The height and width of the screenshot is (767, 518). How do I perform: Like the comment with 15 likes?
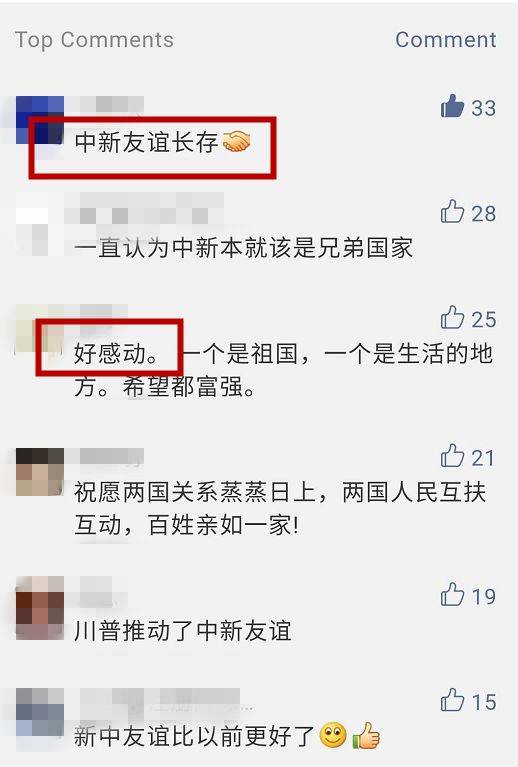452,700
